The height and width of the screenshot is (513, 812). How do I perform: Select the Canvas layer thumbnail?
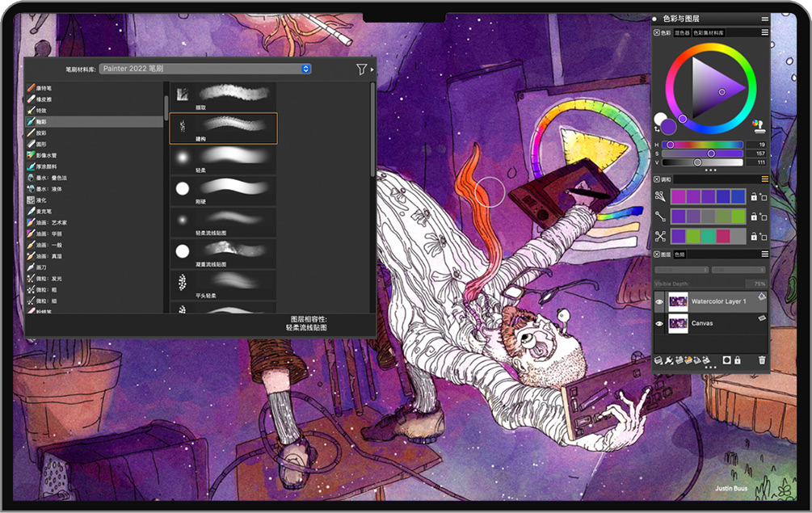pos(678,323)
